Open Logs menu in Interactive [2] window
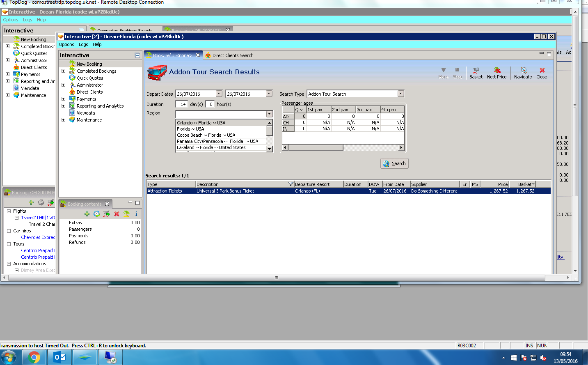This screenshot has height=365, width=588. [83, 44]
